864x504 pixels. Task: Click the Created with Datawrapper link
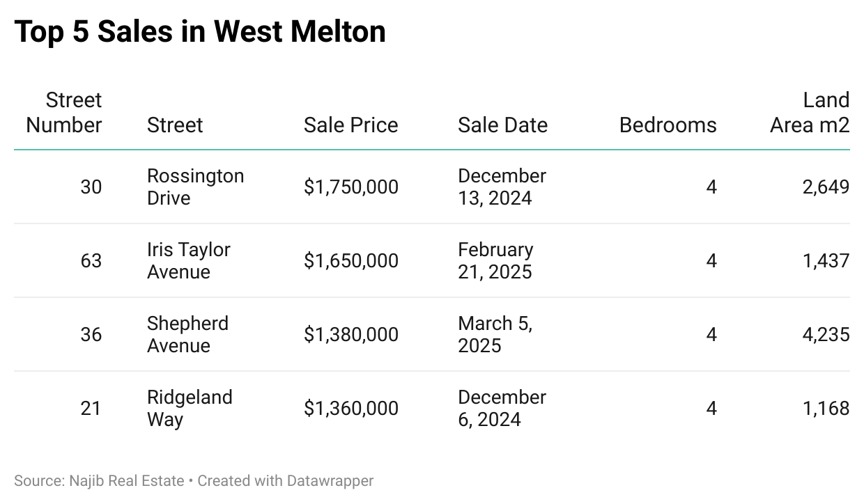pyautogui.click(x=286, y=481)
